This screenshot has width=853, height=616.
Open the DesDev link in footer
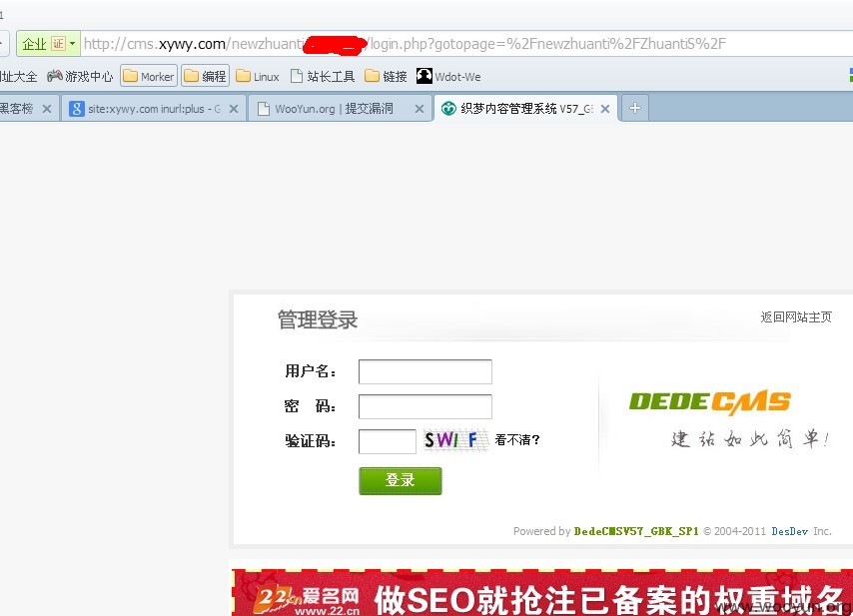[789, 531]
